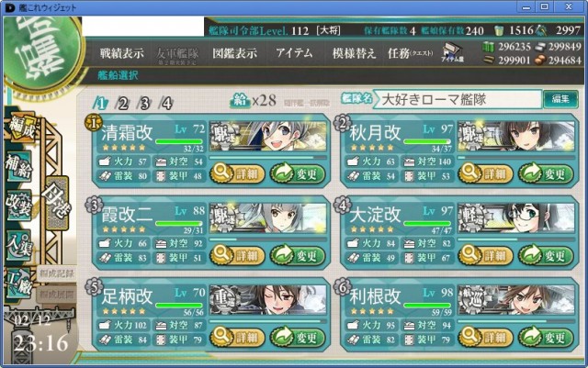Switch to fleet tab 4
The image size is (588, 368).
click(x=166, y=103)
